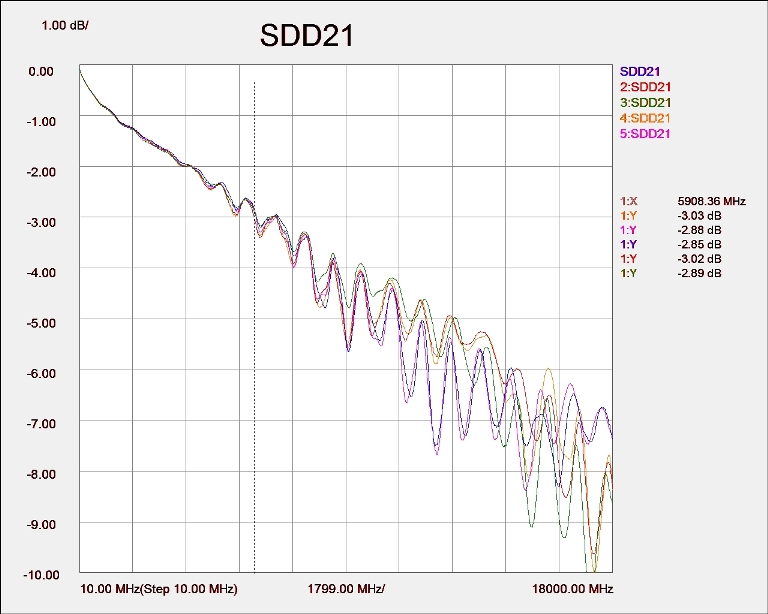Click the 1:X marker label
Image resolution: width=768 pixels, height=614 pixels.
(629, 201)
